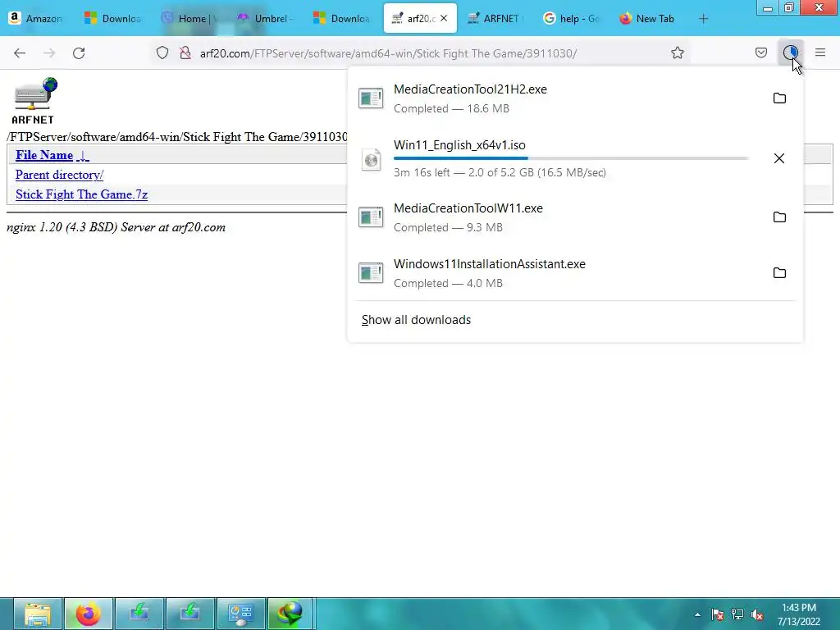Show MediaCreationTool21H2.exe in folder
Image resolution: width=840 pixels, height=630 pixels.
click(779, 98)
